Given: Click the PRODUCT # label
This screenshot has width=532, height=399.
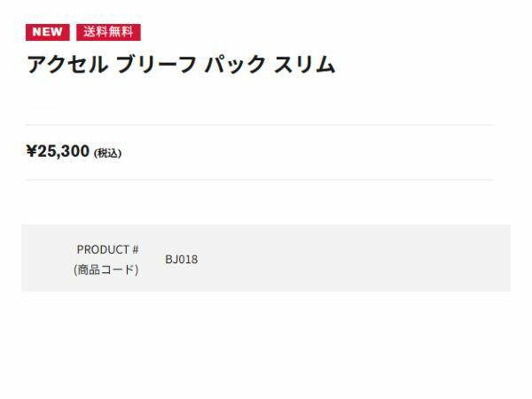Looking at the screenshot, I should tap(107, 249).
